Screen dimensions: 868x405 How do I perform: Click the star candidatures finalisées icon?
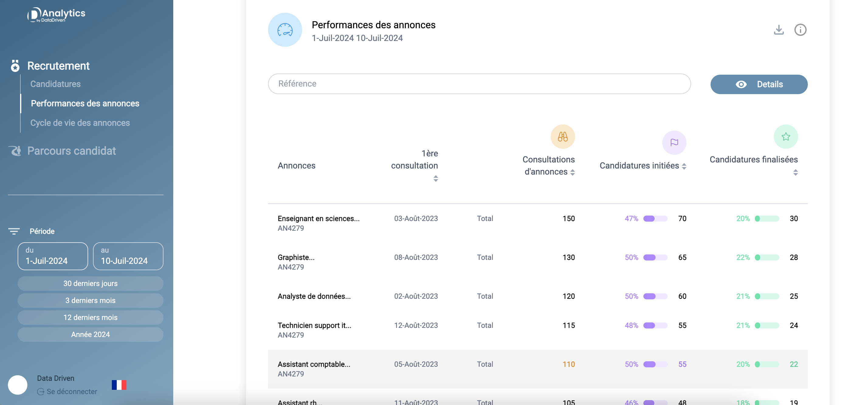pyautogui.click(x=785, y=137)
